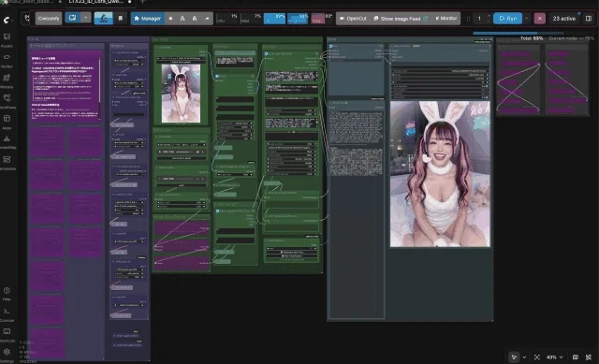
Task: Click the minimap icon at bottom right
Action: [x=575, y=357]
